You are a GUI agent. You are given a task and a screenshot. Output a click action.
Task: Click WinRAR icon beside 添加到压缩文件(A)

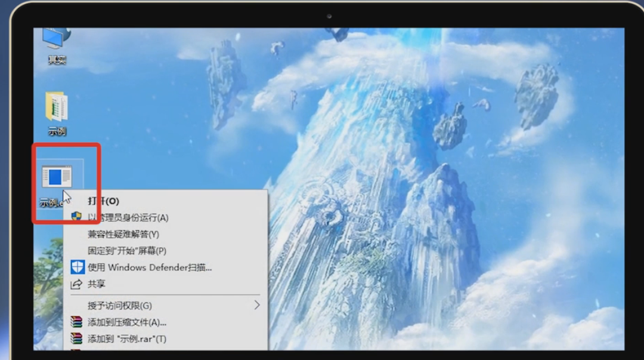[76, 322]
